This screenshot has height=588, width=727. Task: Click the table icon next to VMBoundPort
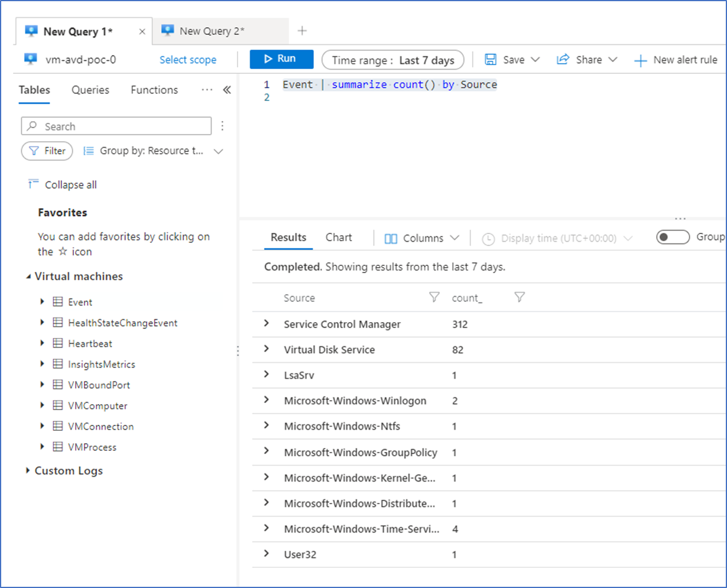coord(58,385)
